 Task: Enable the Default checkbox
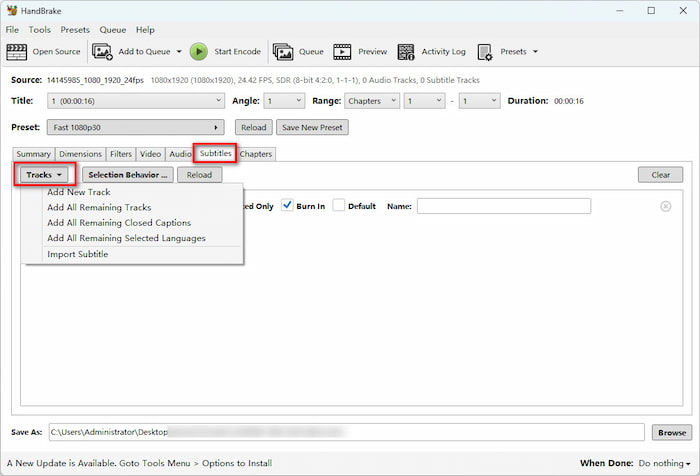click(x=339, y=205)
